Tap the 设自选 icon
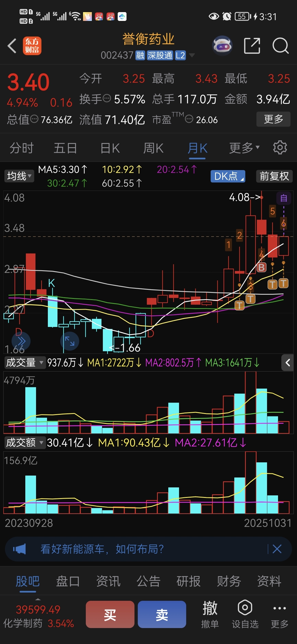 245,614
